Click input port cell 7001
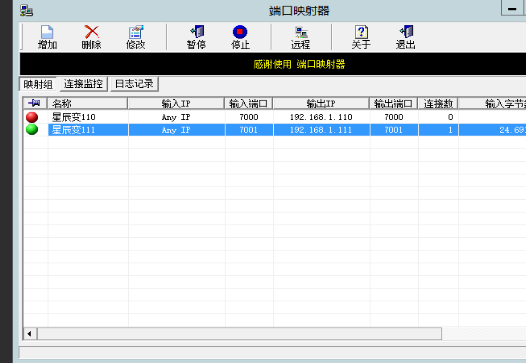Screen dimensions: 526x363 (x=249, y=130)
